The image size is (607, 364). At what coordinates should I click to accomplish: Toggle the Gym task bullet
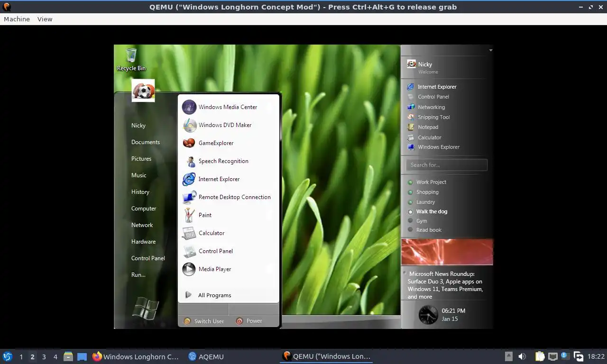[410, 221]
